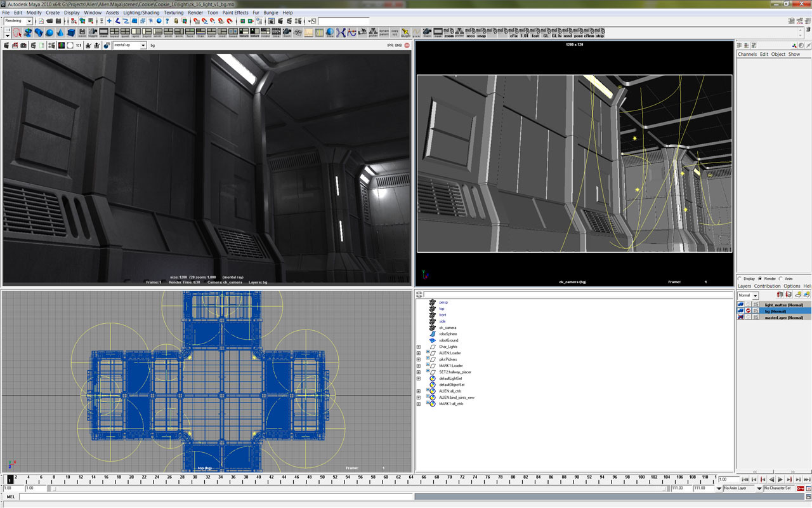Image resolution: width=812 pixels, height=508 pixels.
Task: Click the 'pose' MEL shelf button
Action: 579,32
